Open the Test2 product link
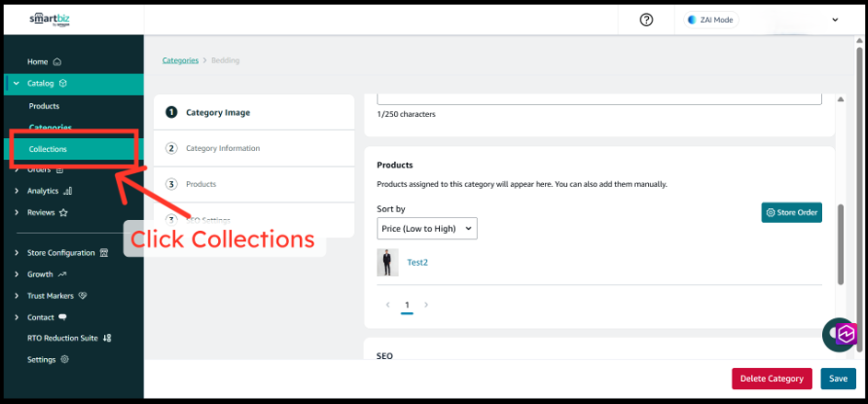The image size is (868, 404). 417,262
